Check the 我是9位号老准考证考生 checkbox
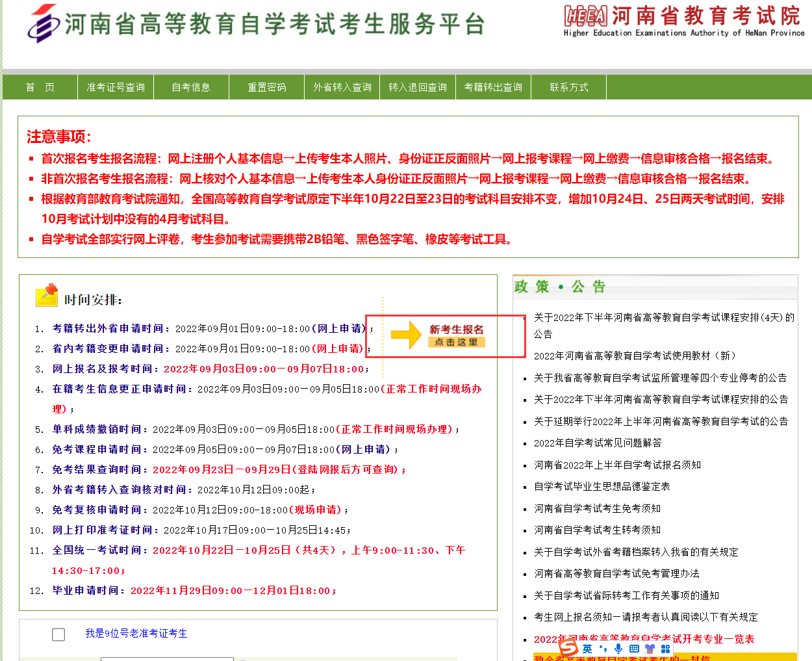The width and height of the screenshot is (812, 661). point(58,634)
